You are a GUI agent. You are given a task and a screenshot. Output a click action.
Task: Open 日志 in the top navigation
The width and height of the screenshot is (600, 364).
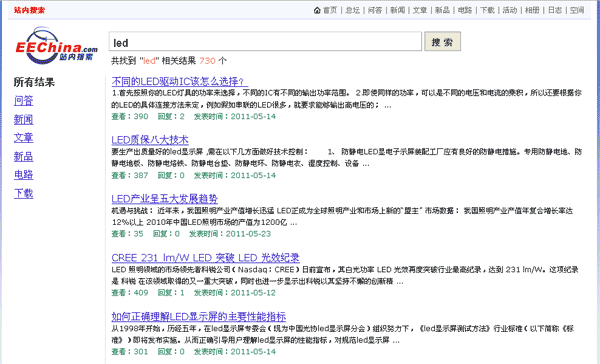click(555, 10)
